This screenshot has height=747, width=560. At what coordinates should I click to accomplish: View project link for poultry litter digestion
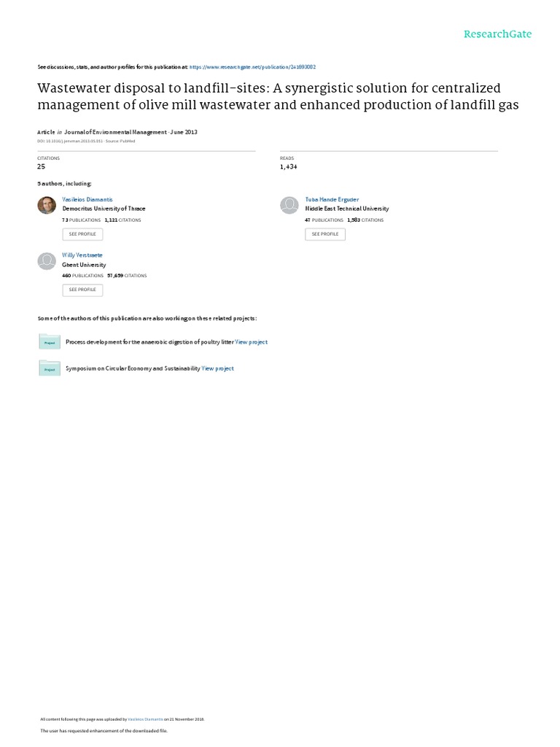(252, 341)
